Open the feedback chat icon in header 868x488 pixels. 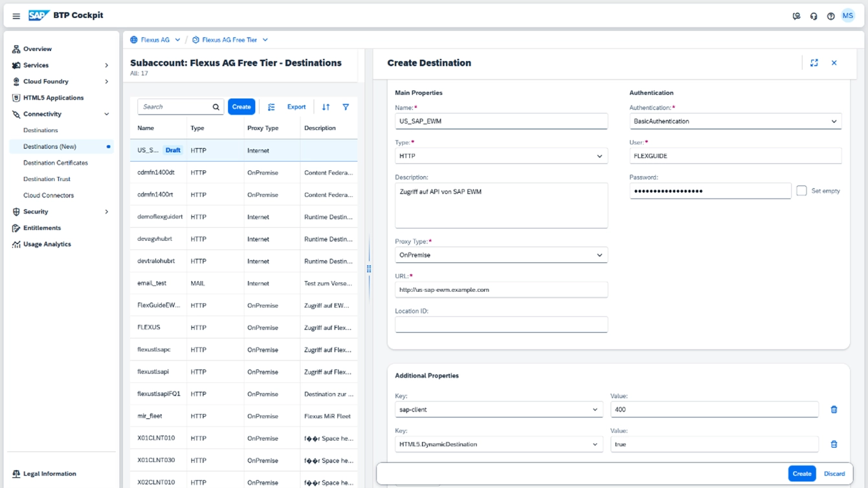[797, 16]
